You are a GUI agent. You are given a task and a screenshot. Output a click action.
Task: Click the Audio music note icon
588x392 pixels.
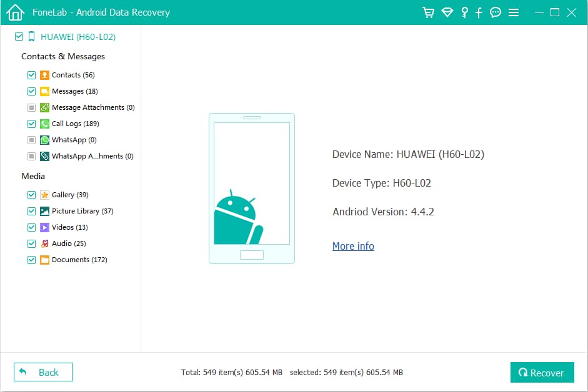click(44, 243)
